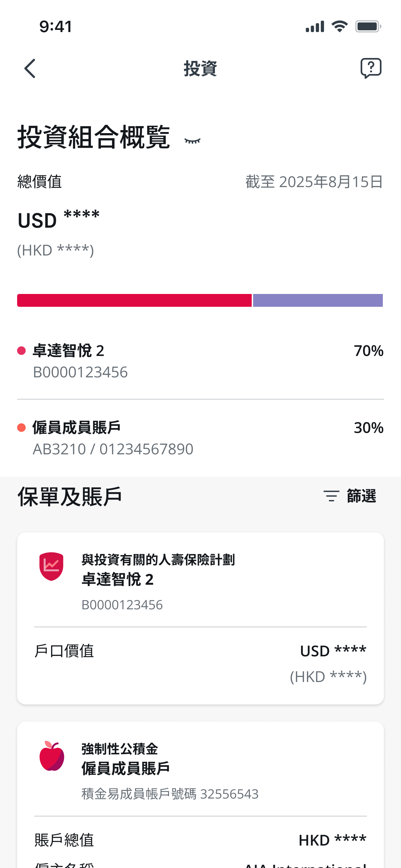Viewport: 401px width, 868px height.
Task: Tap the 投資 page title
Action: click(x=200, y=68)
